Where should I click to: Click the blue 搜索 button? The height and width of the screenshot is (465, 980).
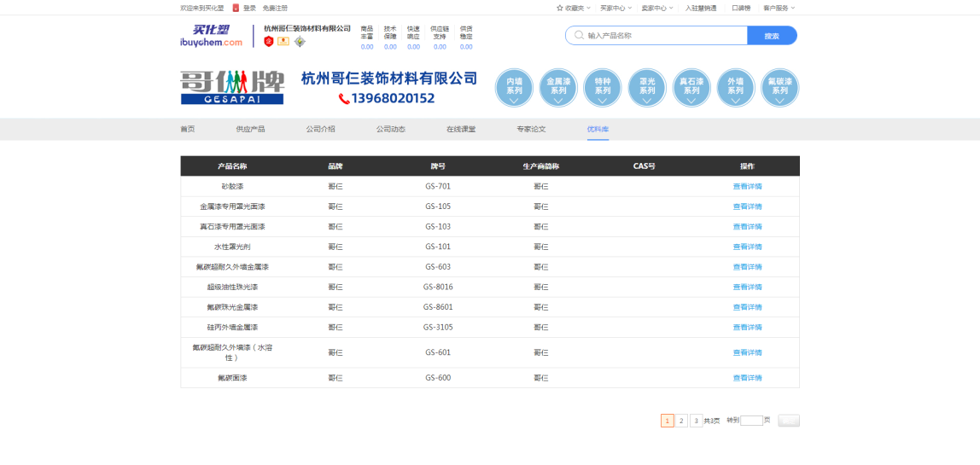click(772, 36)
